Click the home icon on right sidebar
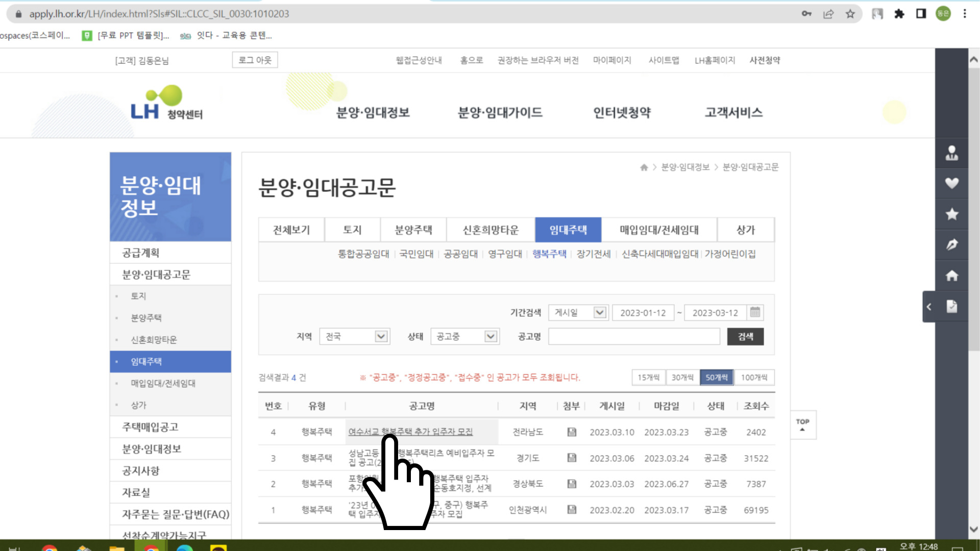This screenshot has height=551, width=980. tap(951, 275)
